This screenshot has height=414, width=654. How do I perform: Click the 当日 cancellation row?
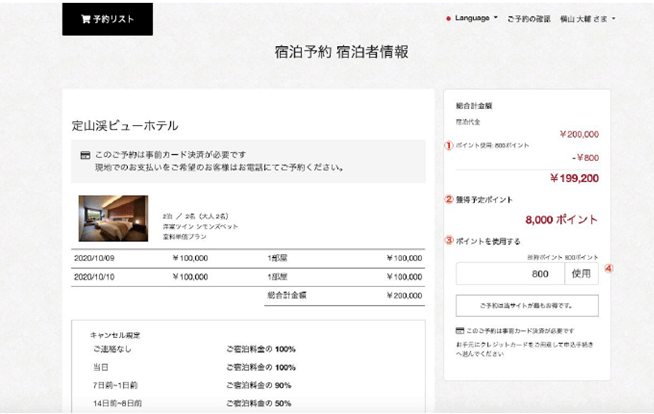pos(194,367)
